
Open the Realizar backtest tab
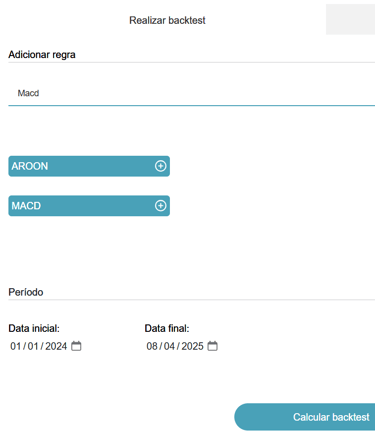(x=167, y=20)
